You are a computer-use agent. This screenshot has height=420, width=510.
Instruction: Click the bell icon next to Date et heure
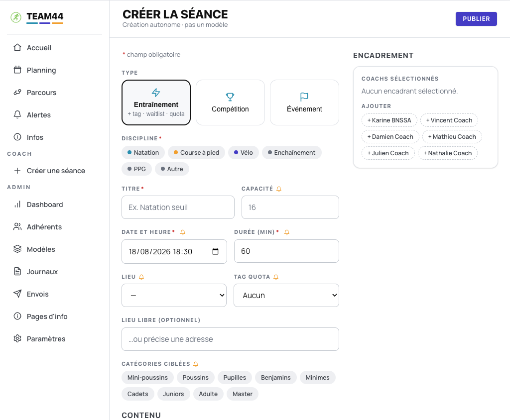point(183,232)
